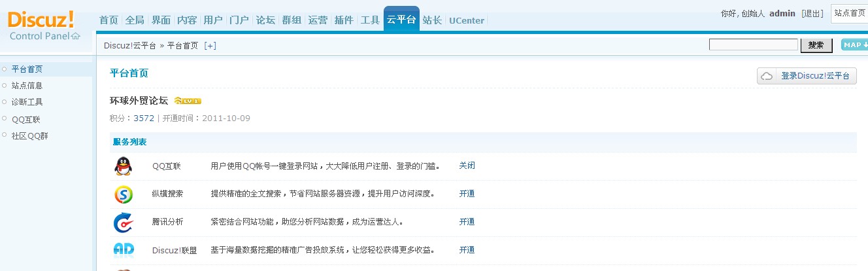The height and width of the screenshot is (271, 868).
Task: Open the 工具 top menu
Action: [x=370, y=20]
